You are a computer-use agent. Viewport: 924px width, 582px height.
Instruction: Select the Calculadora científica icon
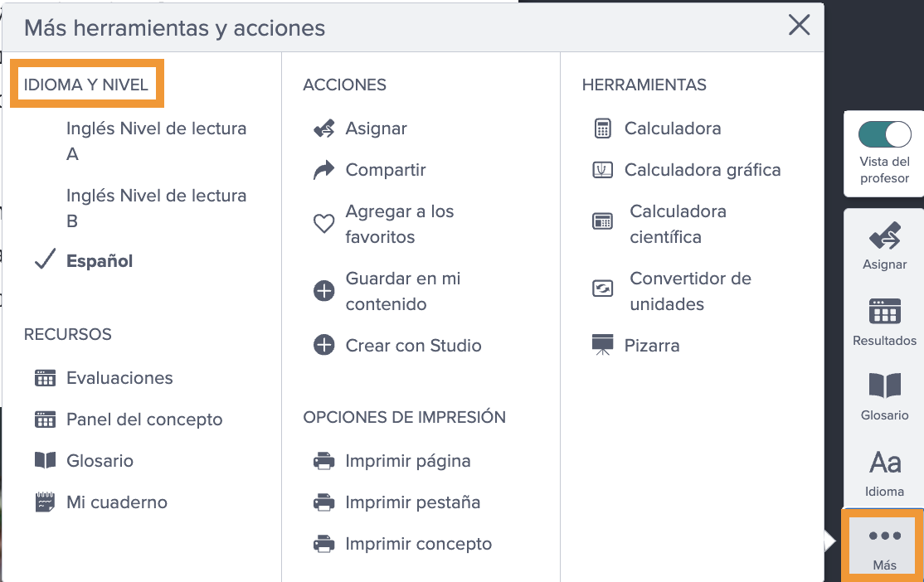coord(602,221)
